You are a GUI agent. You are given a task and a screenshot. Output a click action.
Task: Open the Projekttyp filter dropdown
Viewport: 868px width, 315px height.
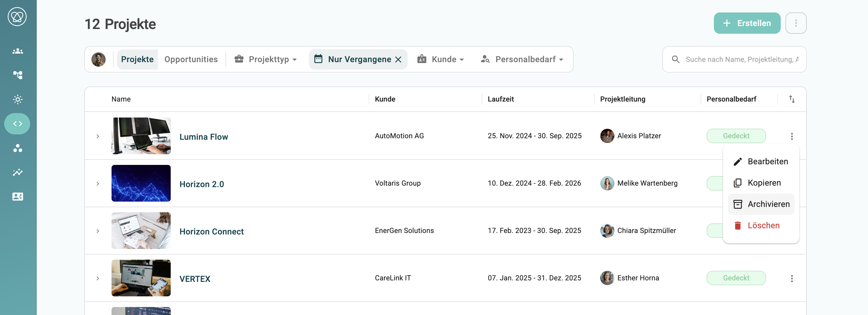(x=266, y=59)
